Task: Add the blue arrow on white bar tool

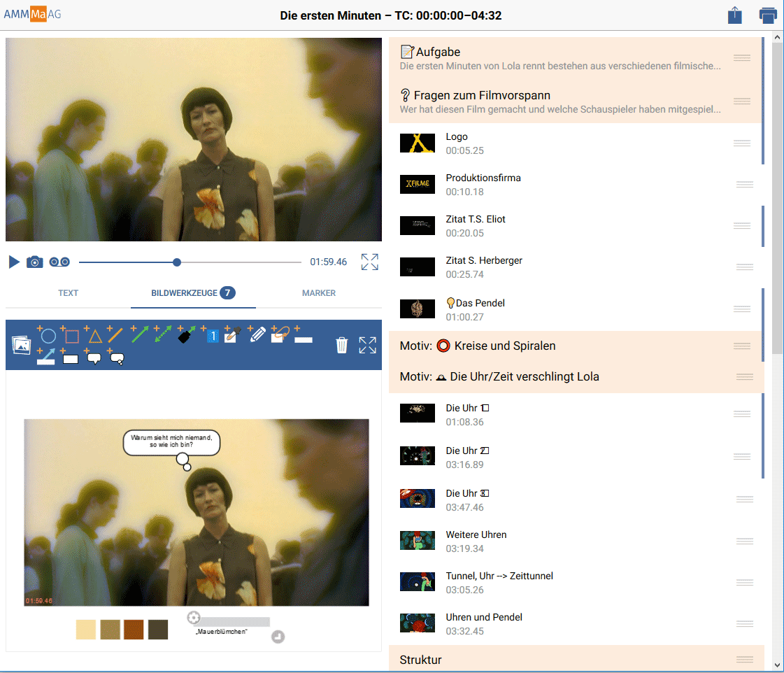Action: (x=46, y=356)
